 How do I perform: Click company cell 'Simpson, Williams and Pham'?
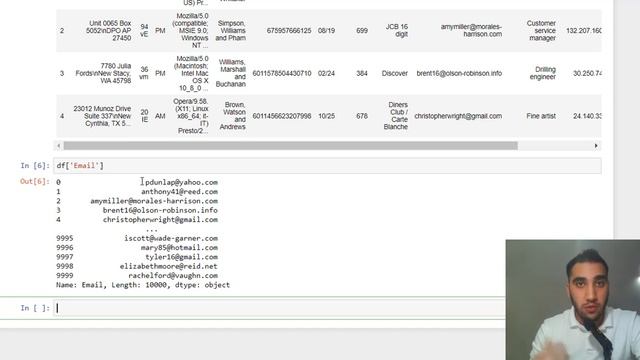(x=231, y=31)
